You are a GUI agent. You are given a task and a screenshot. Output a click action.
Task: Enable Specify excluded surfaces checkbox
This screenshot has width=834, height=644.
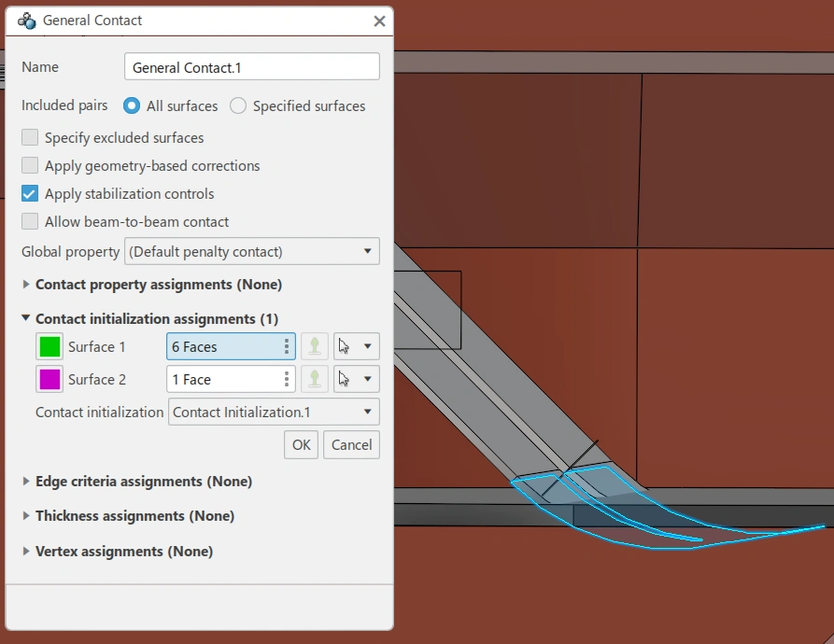30,137
